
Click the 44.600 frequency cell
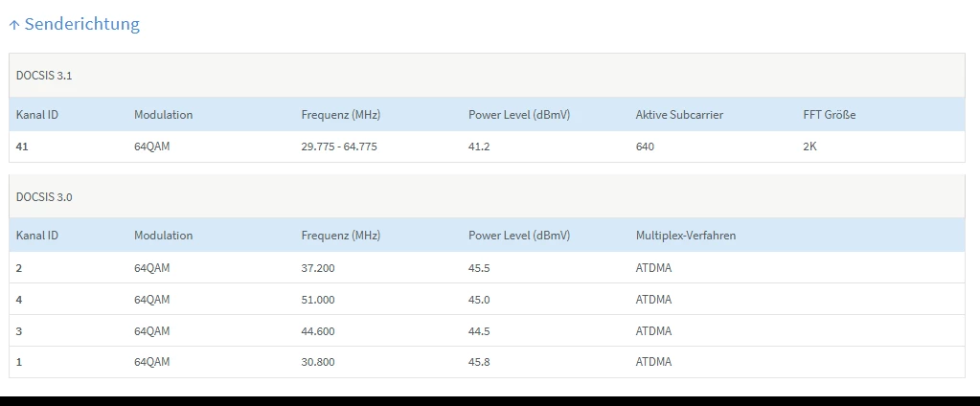click(318, 331)
